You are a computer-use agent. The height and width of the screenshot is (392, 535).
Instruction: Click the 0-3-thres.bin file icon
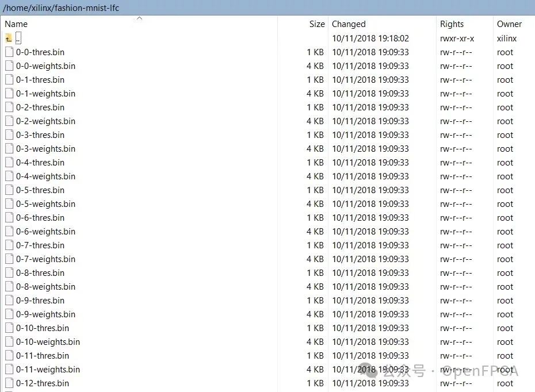pyautogui.click(x=9, y=135)
